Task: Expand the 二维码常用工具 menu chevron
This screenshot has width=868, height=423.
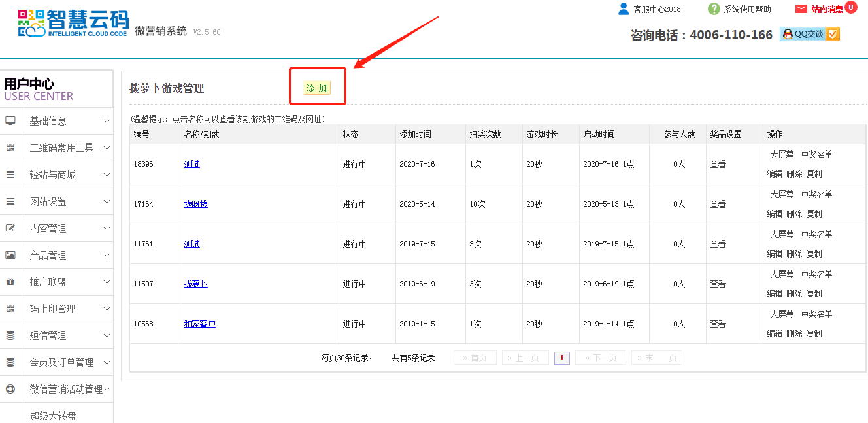Action: click(x=107, y=148)
